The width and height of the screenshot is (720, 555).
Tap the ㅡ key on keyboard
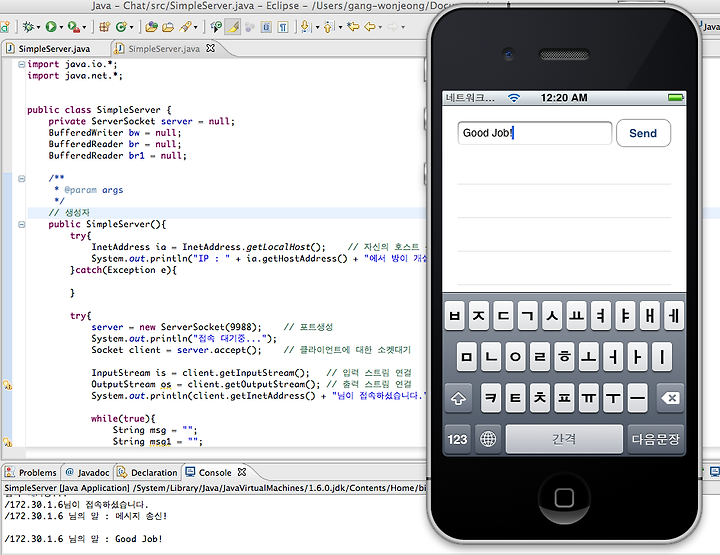[637, 398]
